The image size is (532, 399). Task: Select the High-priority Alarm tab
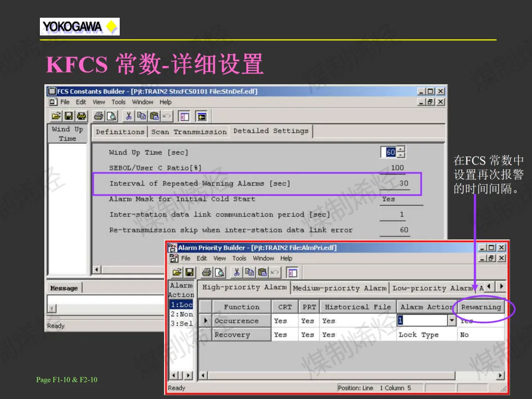pyautogui.click(x=244, y=287)
